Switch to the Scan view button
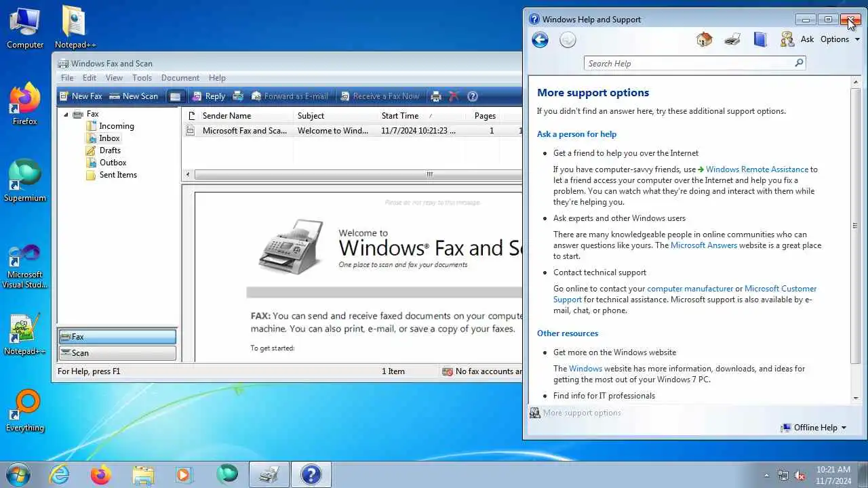This screenshot has width=868, height=488. click(117, 353)
